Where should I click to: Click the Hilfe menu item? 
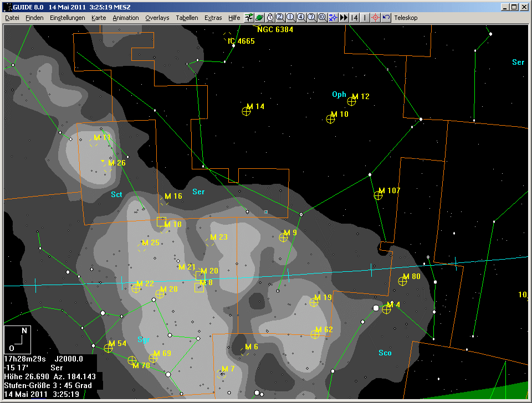click(x=234, y=18)
